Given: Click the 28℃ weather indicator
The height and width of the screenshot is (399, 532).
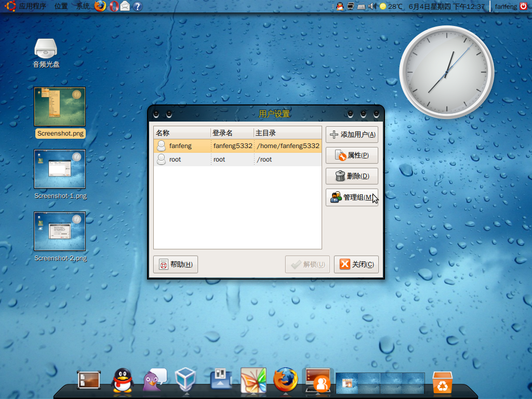Looking at the screenshot, I should pos(391,6).
